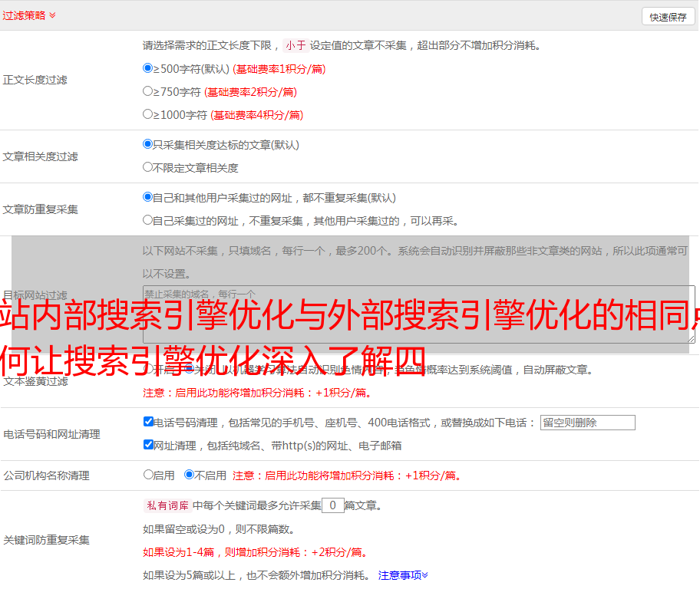
Task: Click the 私有词库 tag label
Action: [167, 505]
